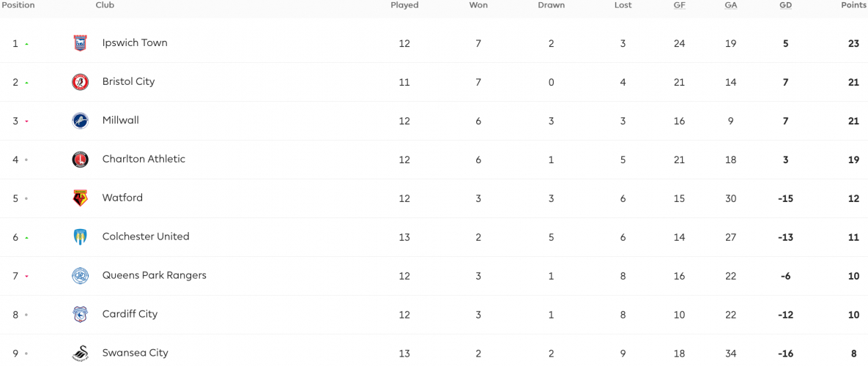
Task: Open the Queens Park Rangers link
Action: [155, 274]
